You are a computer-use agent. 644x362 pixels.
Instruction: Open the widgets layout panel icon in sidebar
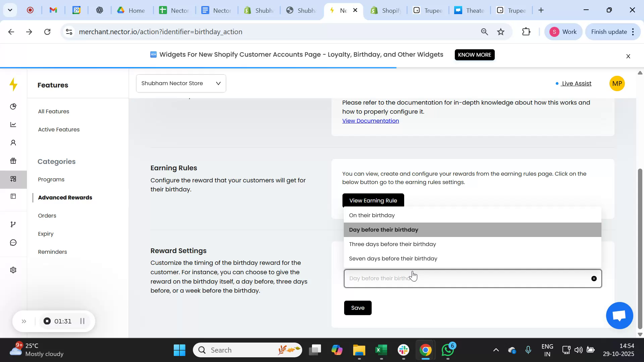[13, 196]
